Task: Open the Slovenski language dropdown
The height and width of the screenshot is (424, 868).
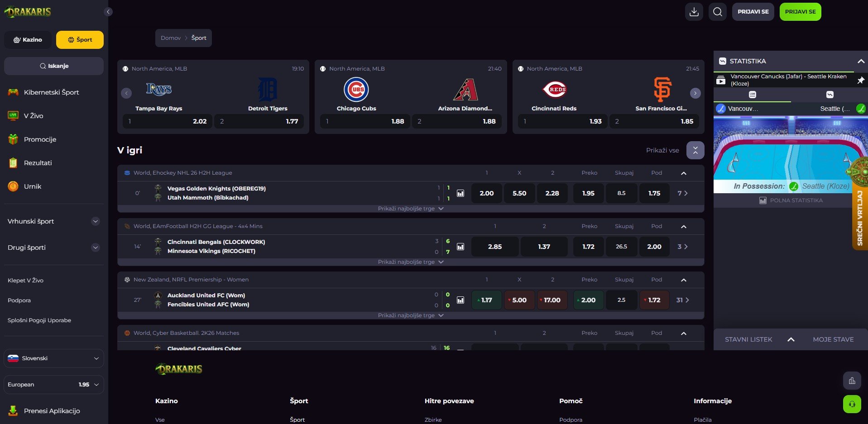Action: pos(54,358)
